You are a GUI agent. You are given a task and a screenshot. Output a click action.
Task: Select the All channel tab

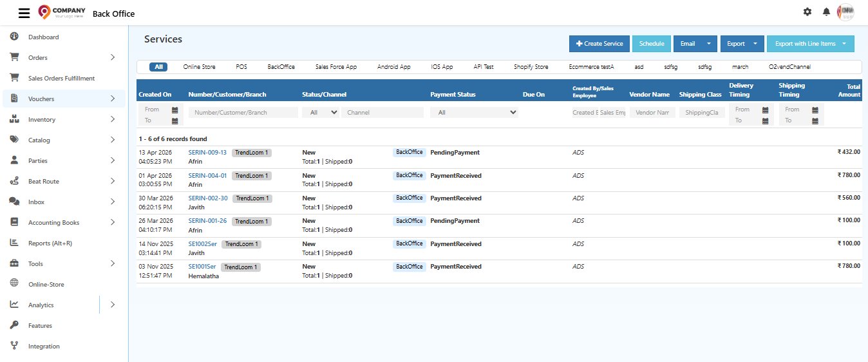click(x=158, y=67)
